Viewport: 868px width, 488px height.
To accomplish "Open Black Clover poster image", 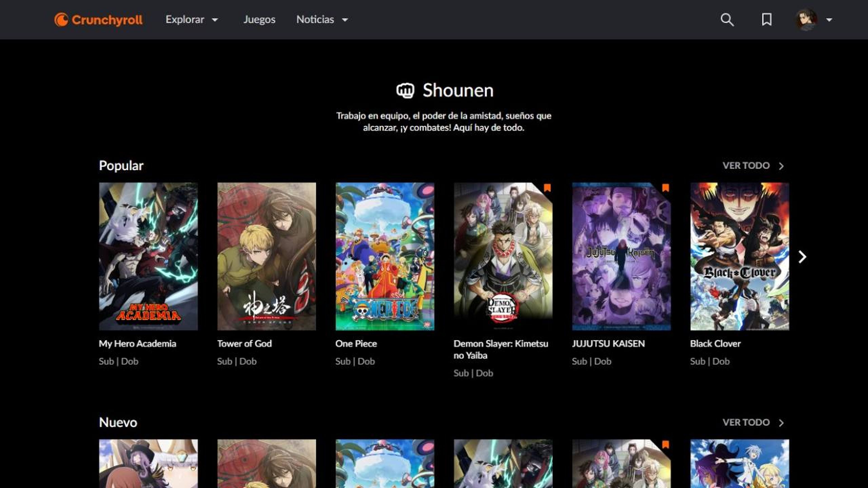I will tap(740, 256).
